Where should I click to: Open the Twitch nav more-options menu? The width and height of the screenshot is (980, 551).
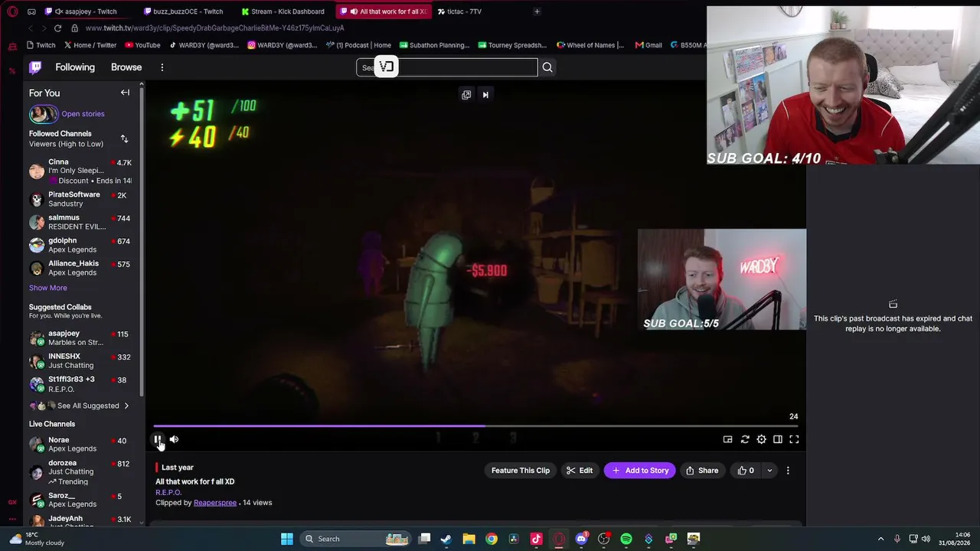(x=162, y=67)
